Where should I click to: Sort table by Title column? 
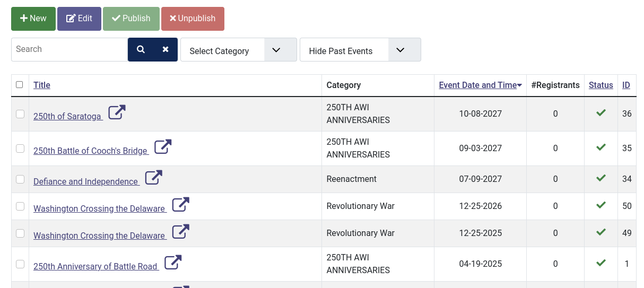42,85
